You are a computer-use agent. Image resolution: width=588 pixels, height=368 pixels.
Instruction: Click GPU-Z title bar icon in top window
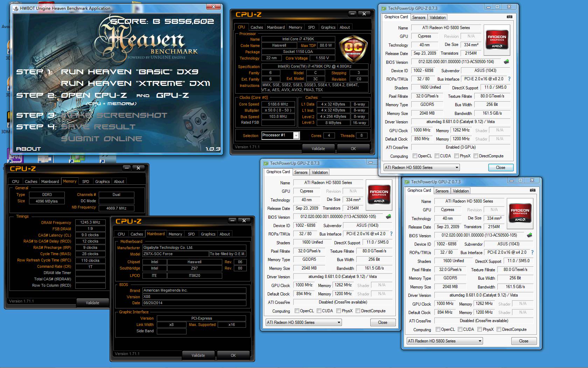click(x=384, y=8)
